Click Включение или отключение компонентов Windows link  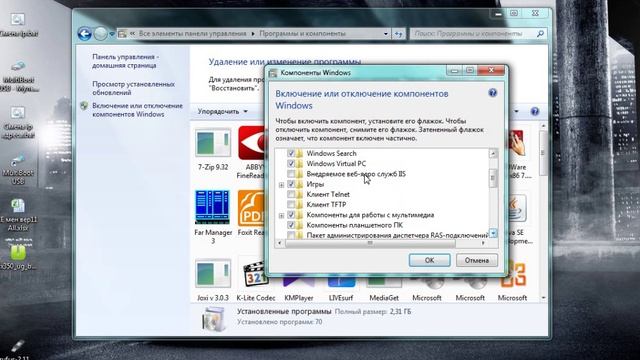click(x=138, y=110)
